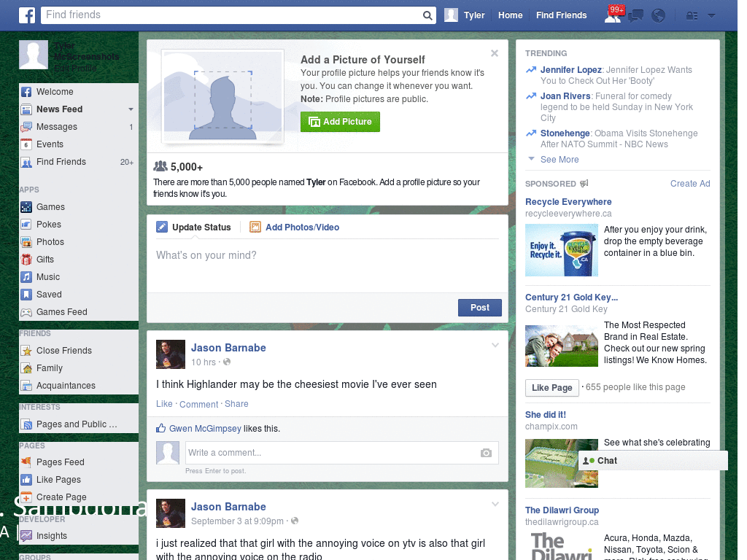Click the Gifts icon
This screenshot has height=560, width=747.
[x=26, y=260]
